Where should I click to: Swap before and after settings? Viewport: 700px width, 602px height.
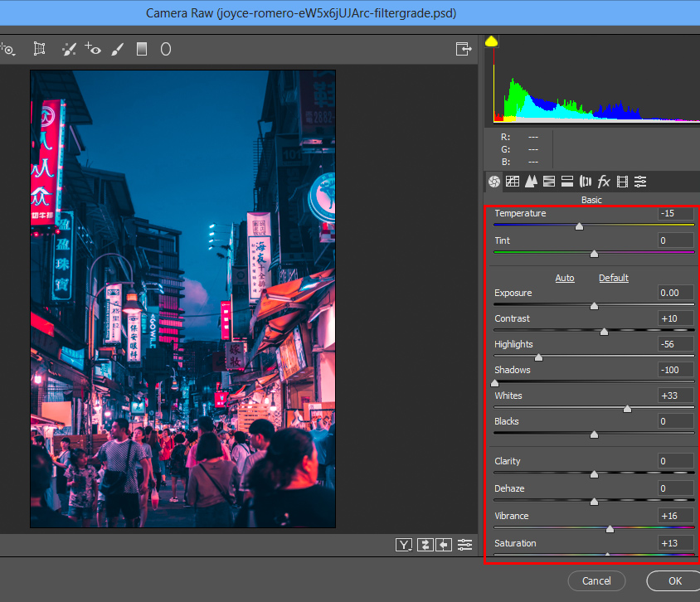tap(425, 545)
